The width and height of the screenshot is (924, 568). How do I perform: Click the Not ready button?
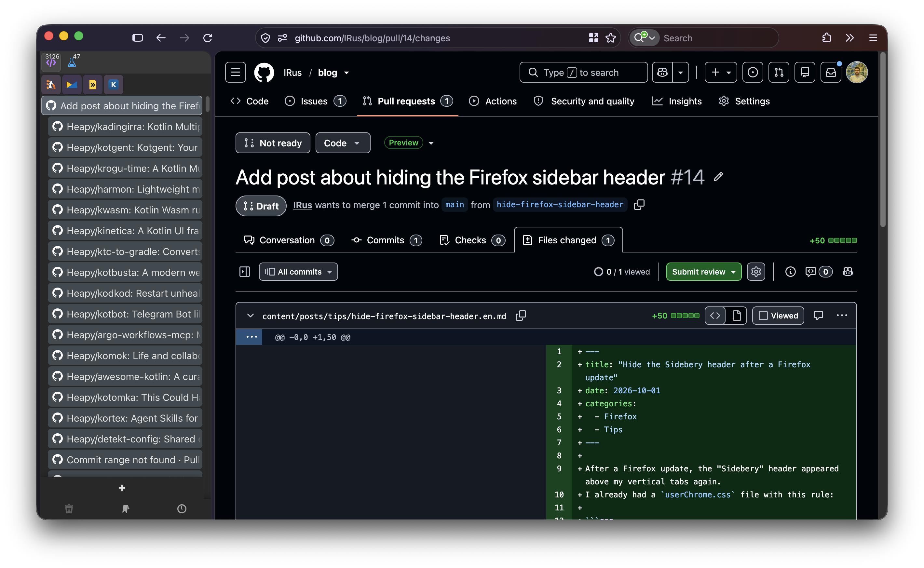(273, 143)
